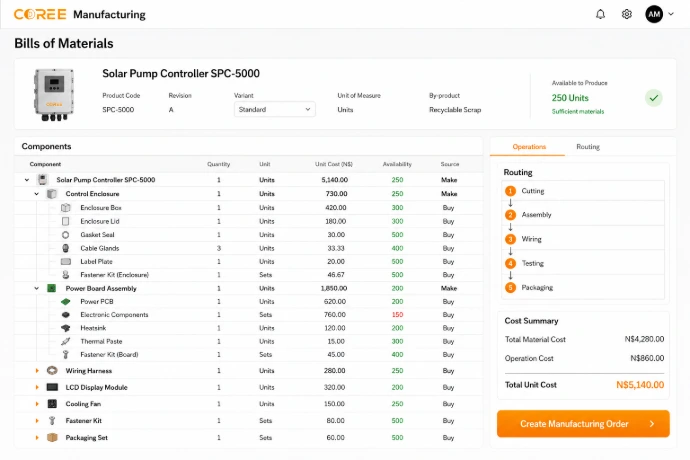Click the Label Plate icon
This screenshot has height=460, width=690.
66,261
